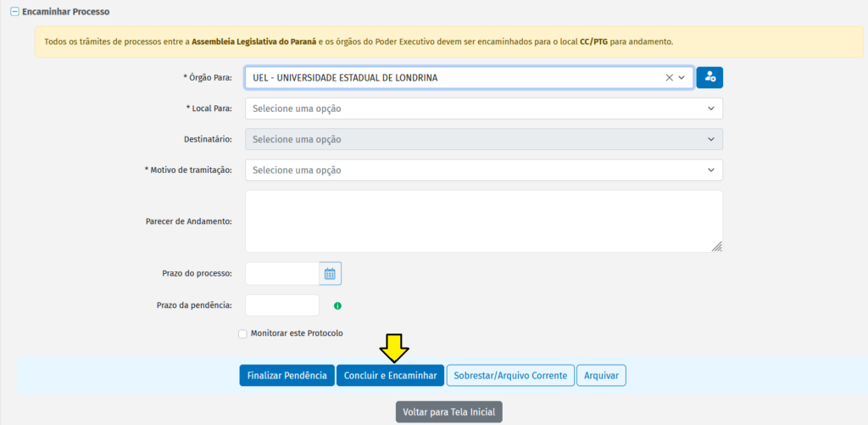Click inside the Parecer de Andamento text area
This screenshot has height=425, width=868.
click(x=483, y=221)
